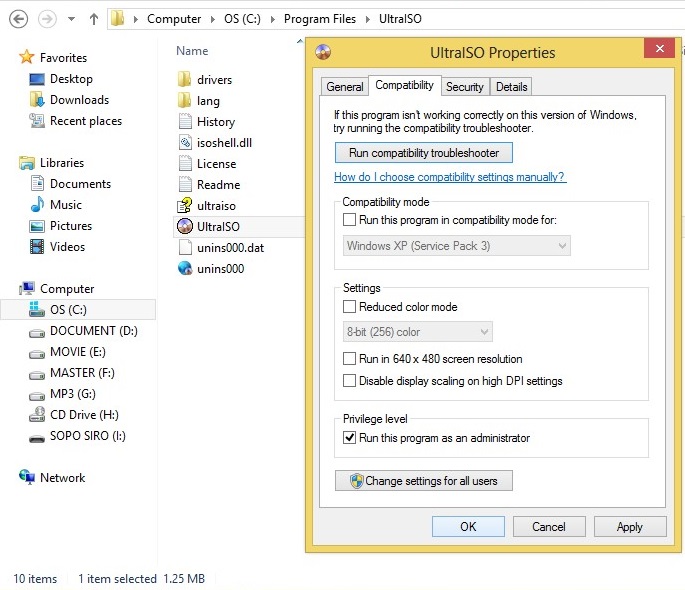685x590 pixels.
Task: Open the 8-bit (256) color dropdown
Action: pyautogui.click(x=418, y=332)
